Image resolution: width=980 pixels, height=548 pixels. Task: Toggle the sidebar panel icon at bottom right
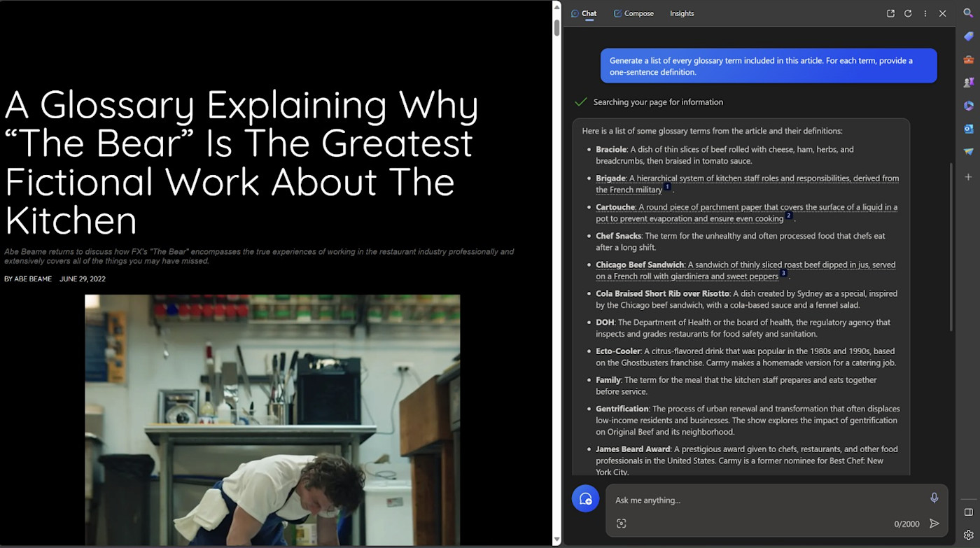pos(968,512)
